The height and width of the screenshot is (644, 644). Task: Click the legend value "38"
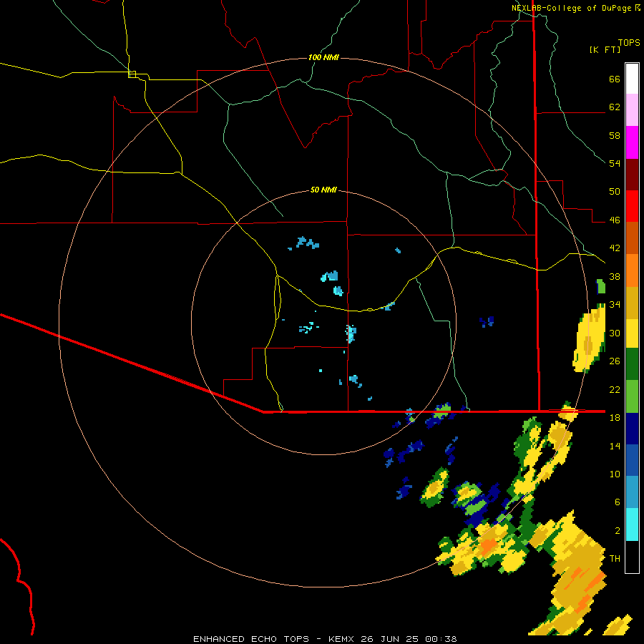(x=615, y=276)
